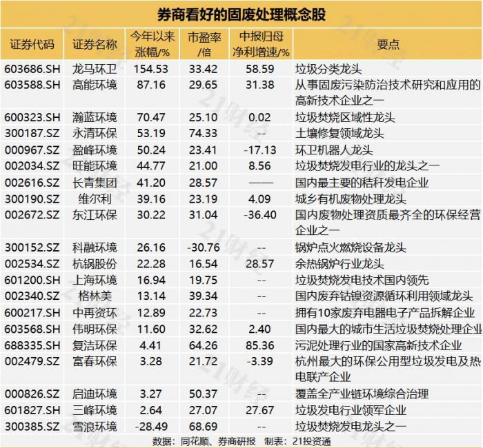Click stock name 富春环保
483x448 pixels.
(95, 361)
